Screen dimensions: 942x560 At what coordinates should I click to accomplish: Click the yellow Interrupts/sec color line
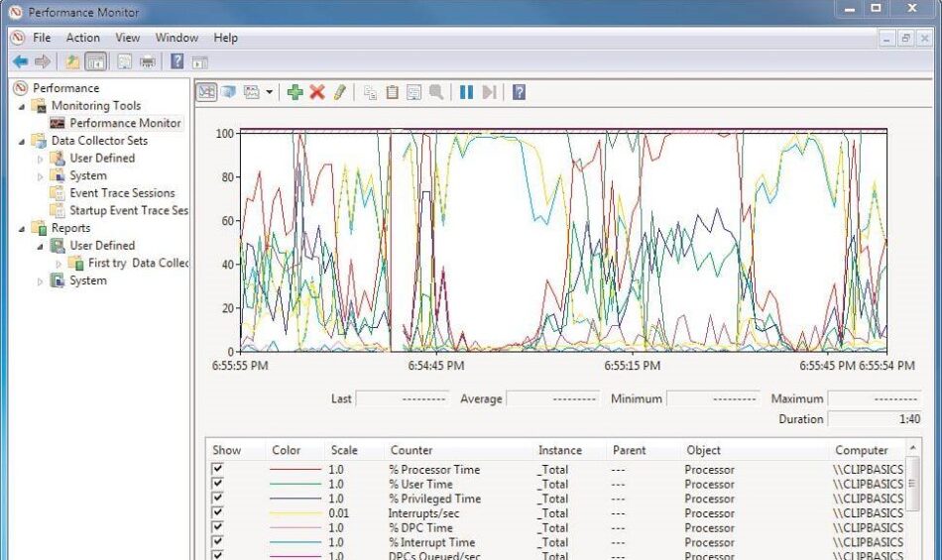pyautogui.click(x=294, y=513)
